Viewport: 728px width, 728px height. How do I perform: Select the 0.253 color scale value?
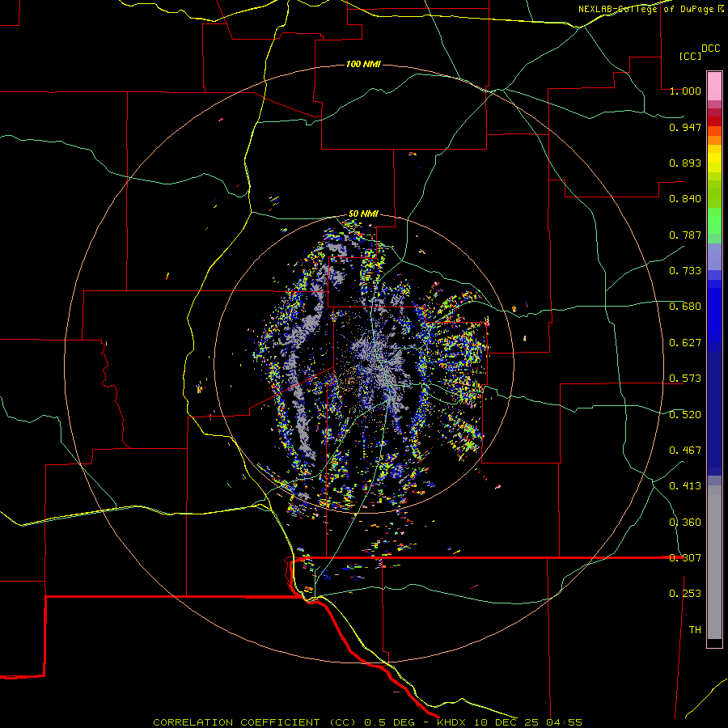[685, 594]
